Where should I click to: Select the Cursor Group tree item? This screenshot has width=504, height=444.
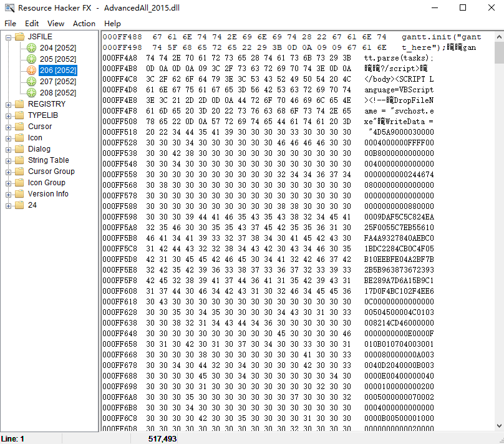(51, 171)
